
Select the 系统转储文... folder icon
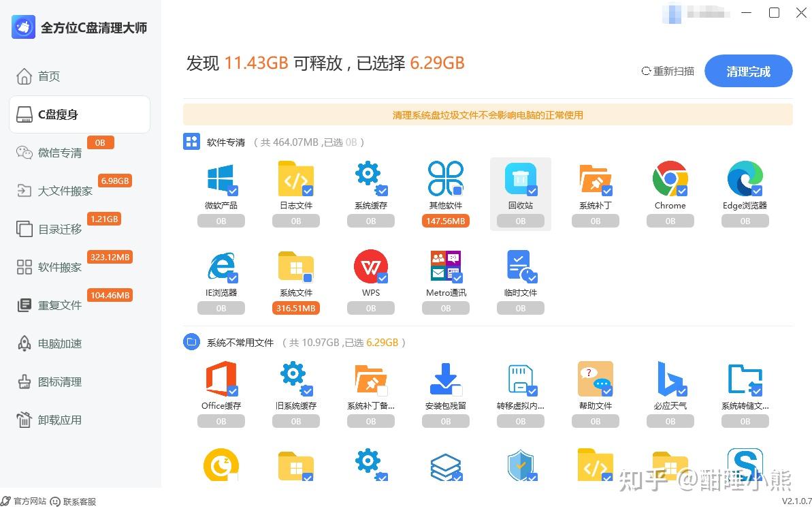745,380
